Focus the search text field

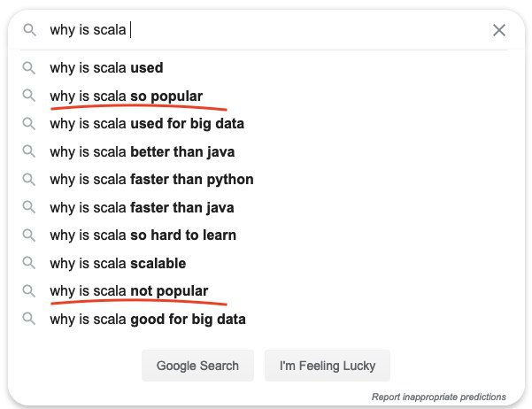pos(265,30)
